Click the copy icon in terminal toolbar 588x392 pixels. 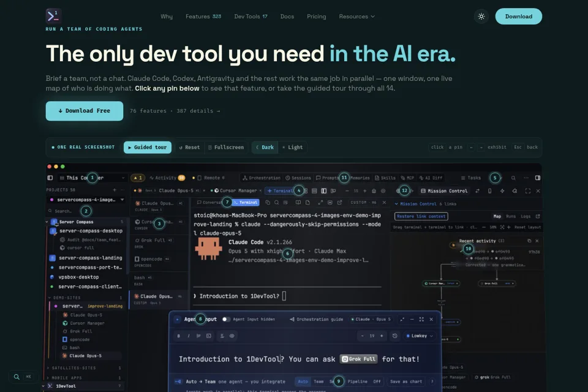[x=268, y=202]
